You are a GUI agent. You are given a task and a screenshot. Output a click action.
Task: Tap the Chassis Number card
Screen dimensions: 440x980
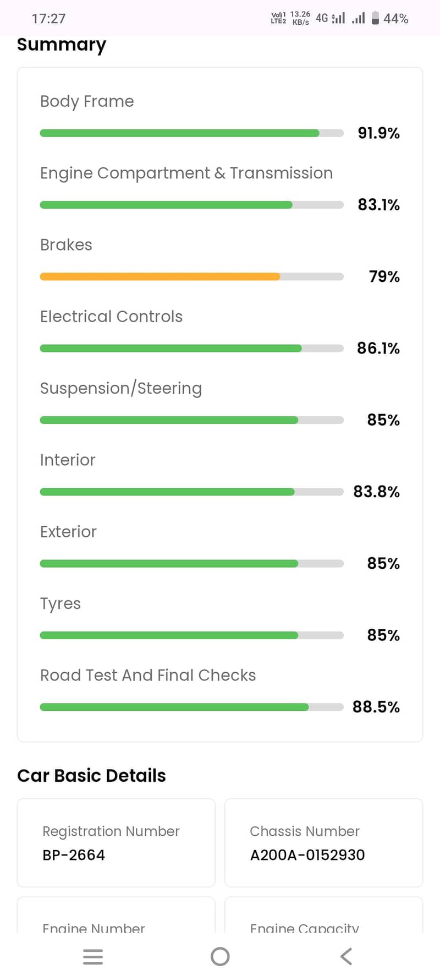pyautogui.click(x=323, y=842)
